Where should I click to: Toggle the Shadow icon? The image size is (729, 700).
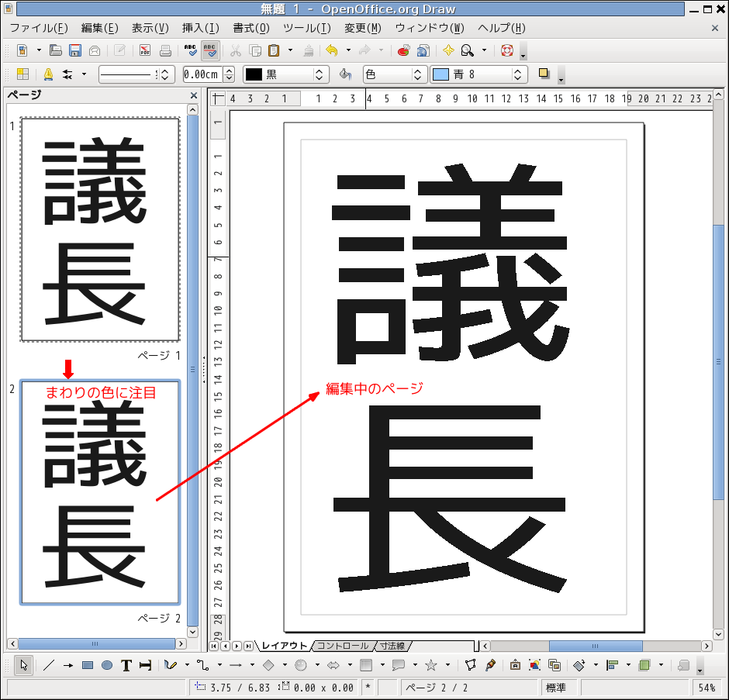pos(544,74)
